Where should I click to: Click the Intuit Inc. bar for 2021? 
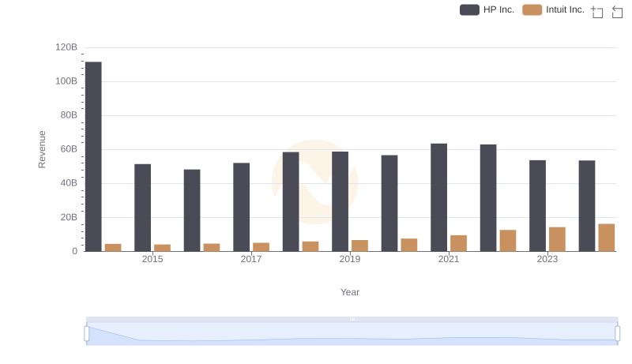click(x=459, y=243)
